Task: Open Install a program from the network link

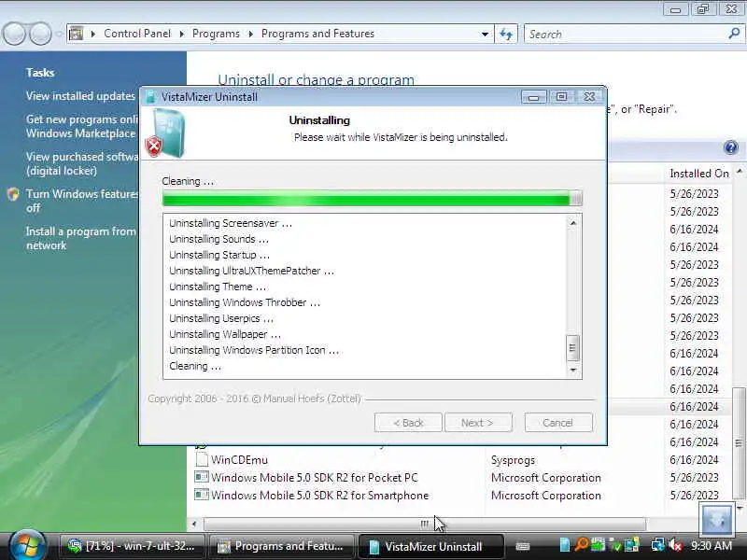Action: coord(80,238)
